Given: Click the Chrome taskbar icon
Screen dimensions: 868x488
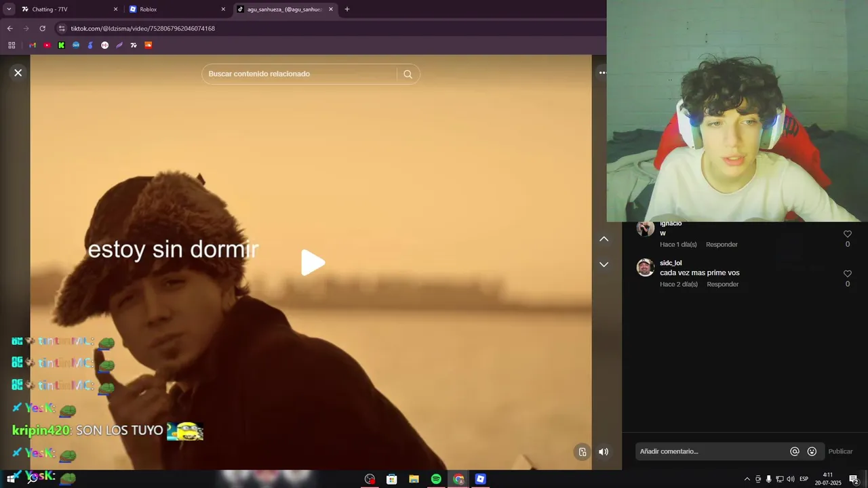Looking at the screenshot, I should (x=458, y=479).
